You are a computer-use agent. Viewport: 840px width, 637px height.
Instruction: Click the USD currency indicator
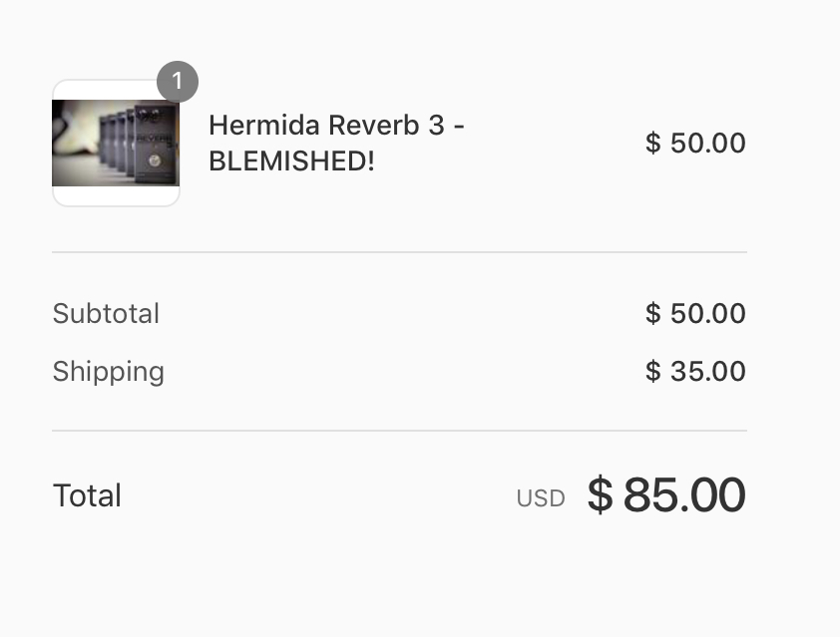pyautogui.click(x=541, y=498)
